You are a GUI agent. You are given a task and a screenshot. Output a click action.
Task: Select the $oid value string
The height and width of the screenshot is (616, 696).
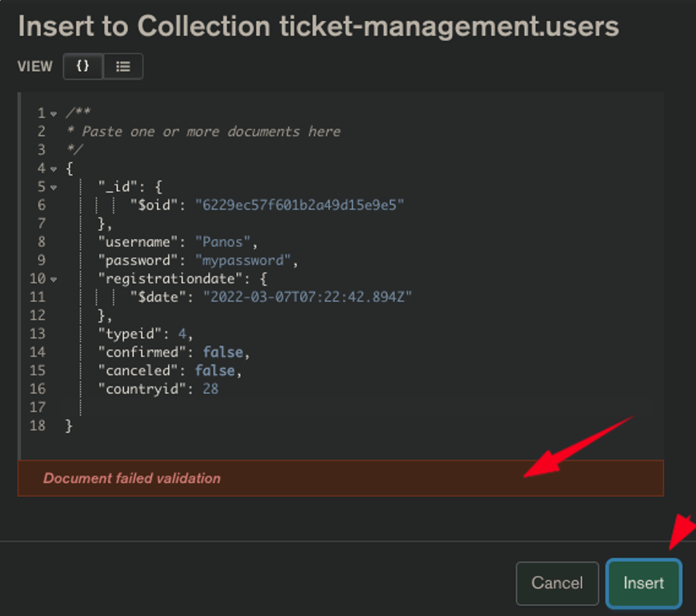pyautogui.click(x=299, y=205)
